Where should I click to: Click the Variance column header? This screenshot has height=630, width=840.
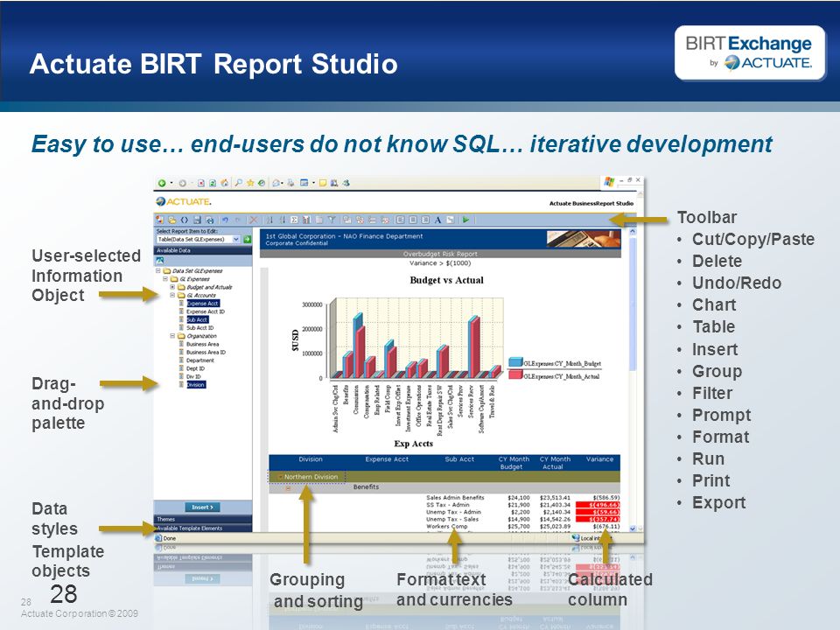[599, 459]
